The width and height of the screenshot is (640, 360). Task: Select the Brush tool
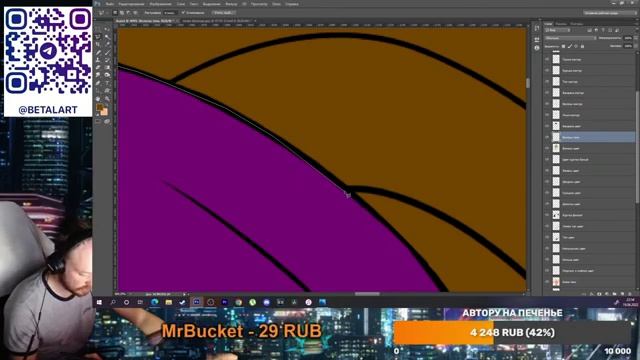click(x=107, y=52)
